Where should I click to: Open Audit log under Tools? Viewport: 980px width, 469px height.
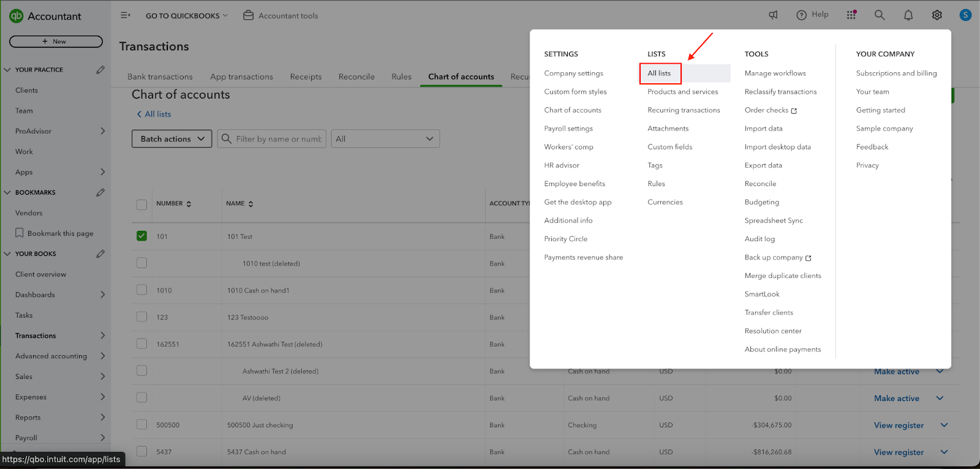[x=759, y=239]
